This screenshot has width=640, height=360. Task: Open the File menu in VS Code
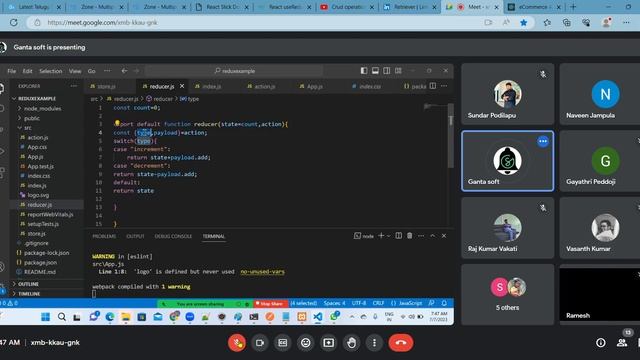(x=11, y=71)
